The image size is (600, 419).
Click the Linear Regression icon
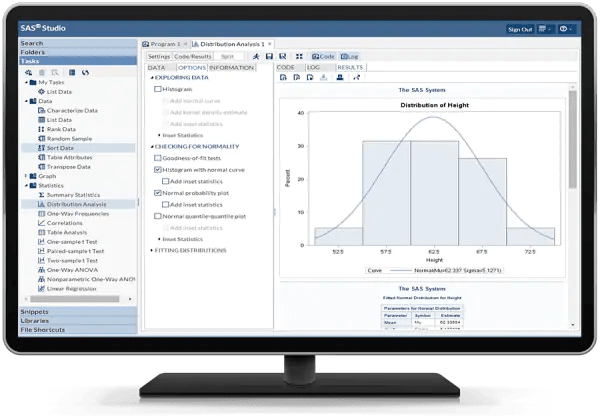click(x=41, y=289)
